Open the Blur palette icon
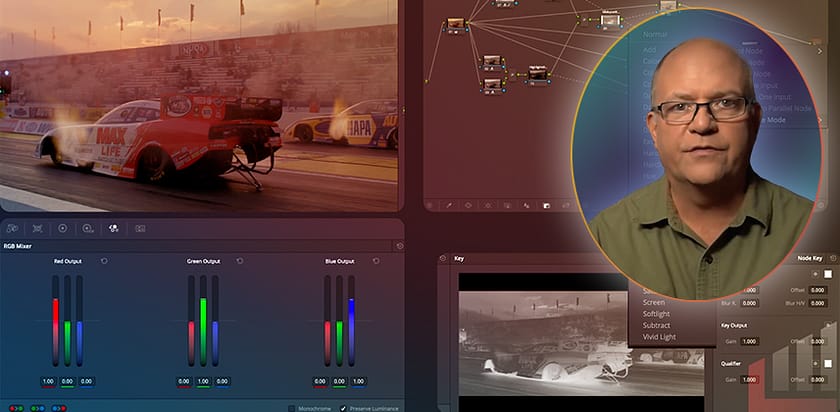Image resolution: width=840 pixels, height=412 pixels. (x=527, y=205)
